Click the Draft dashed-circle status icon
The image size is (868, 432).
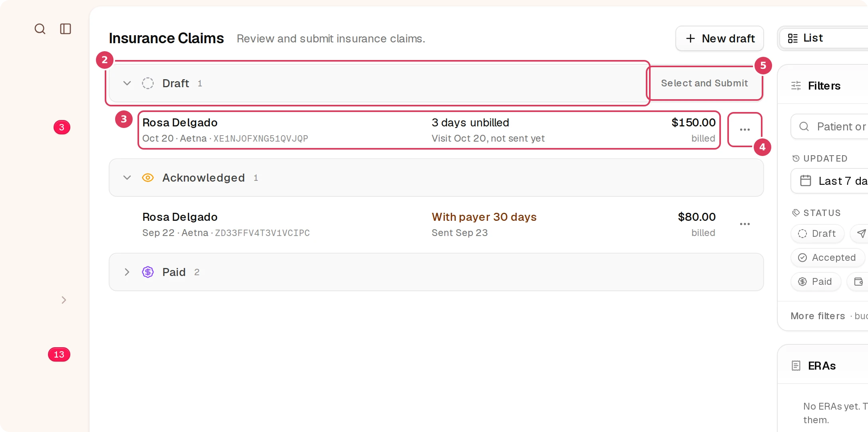(148, 83)
